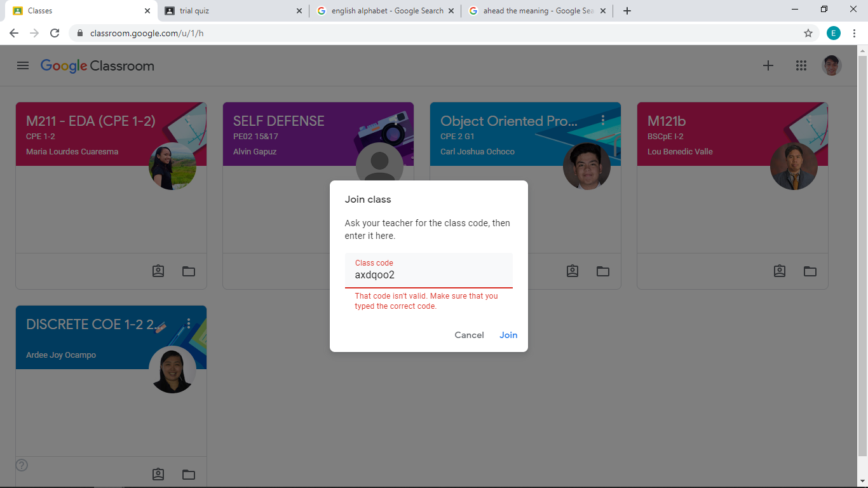The image size is (868, 488).
Task: Close the ahead the meaning search tab
Action: 602,11
